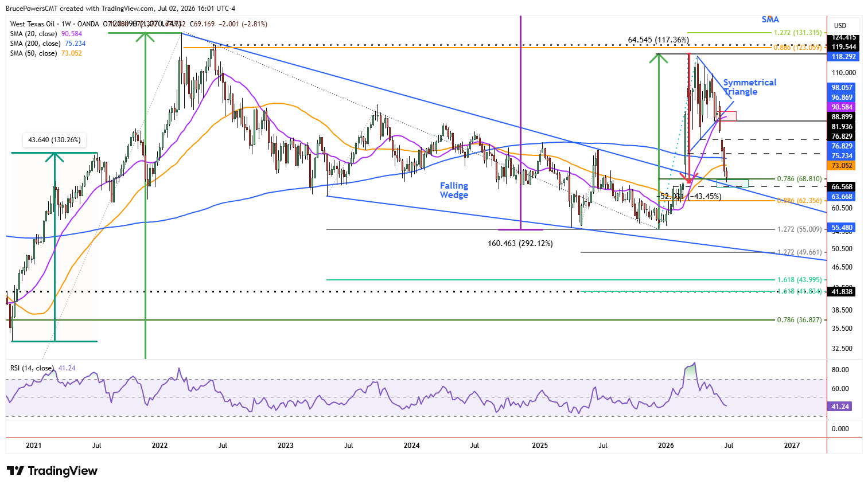Click the 80.00 level on the RSI axis

click(840, 370)
